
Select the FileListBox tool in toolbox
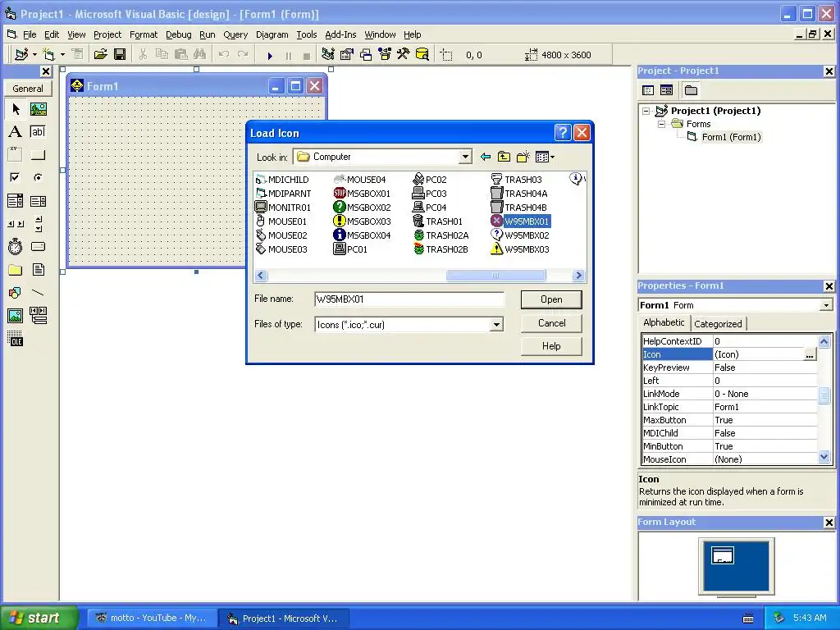(38, 269)
